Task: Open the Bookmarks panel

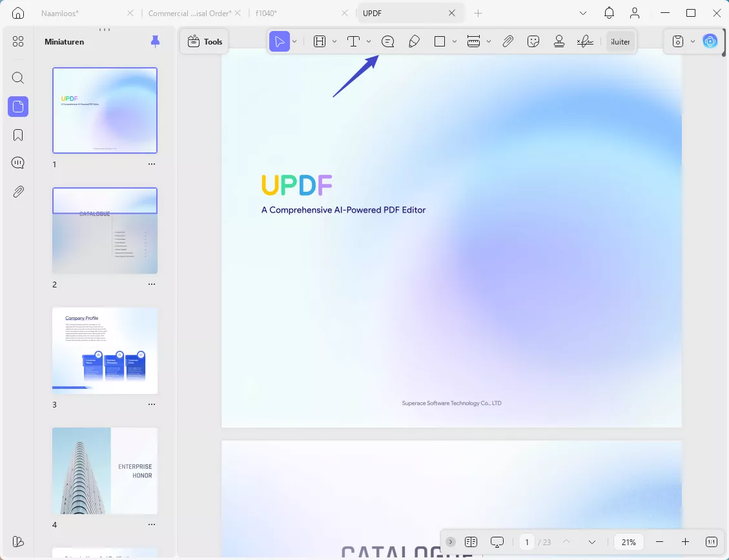Action: tap(17, 135)
